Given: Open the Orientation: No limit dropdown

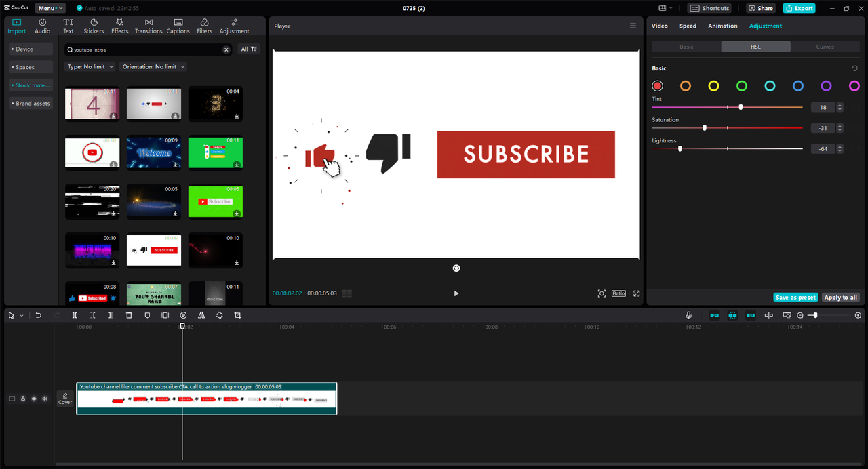Looking at the screenshot, I should [x=153, y=66].
